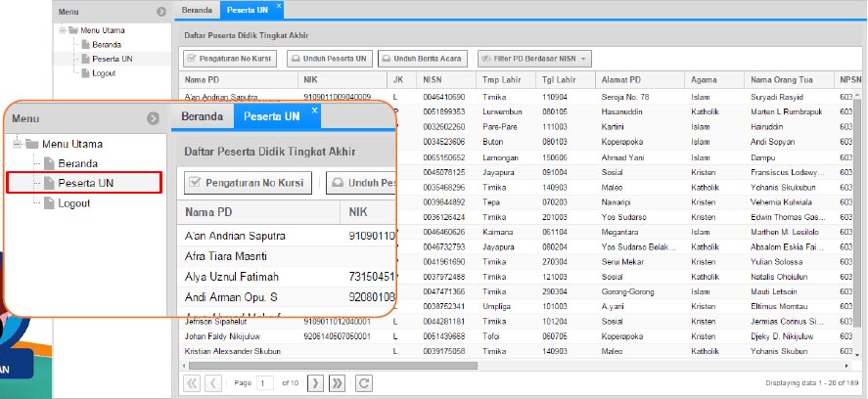868x399 pixels.
Task: Click the page number input field
Action: click(265, 383)
